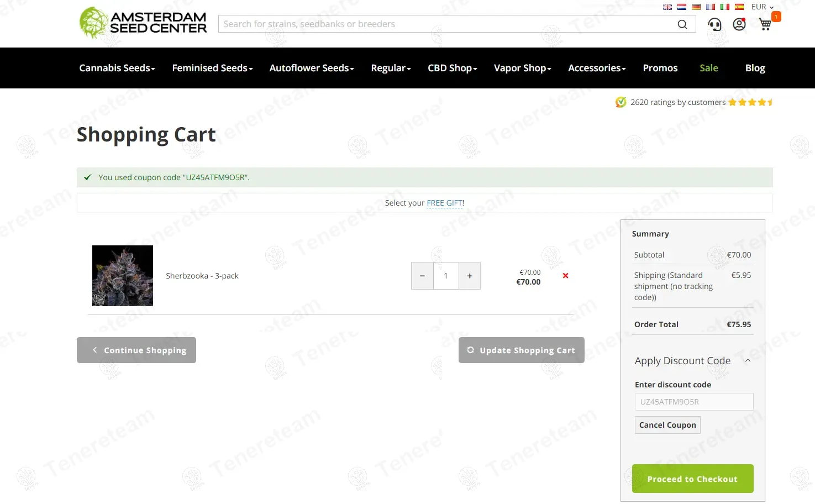Expand CBD Shop menu
Image resolution: width=815 pixels, height=504 pixels.
pyautogui.click(x=453, y=68)
